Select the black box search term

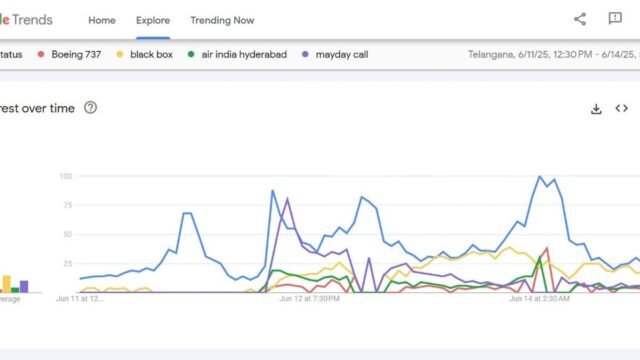(151, 55)
